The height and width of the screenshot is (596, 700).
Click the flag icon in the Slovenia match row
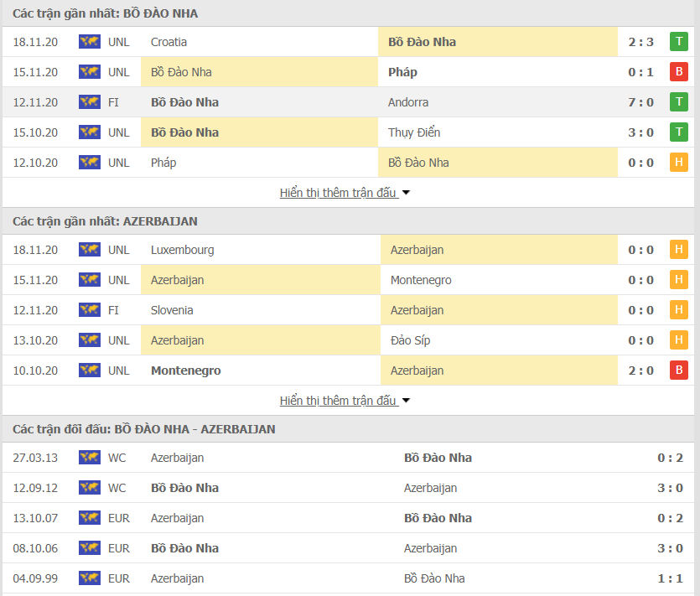[89, 310]
